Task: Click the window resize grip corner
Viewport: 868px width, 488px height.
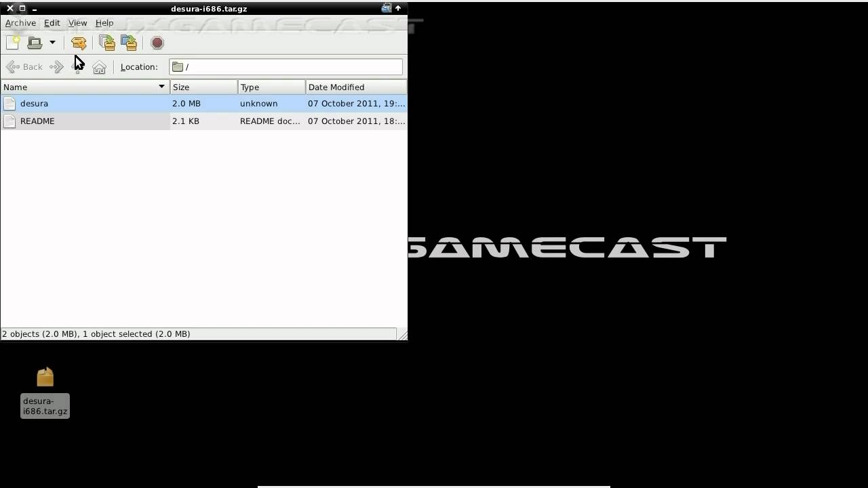Action: (402, 334)
